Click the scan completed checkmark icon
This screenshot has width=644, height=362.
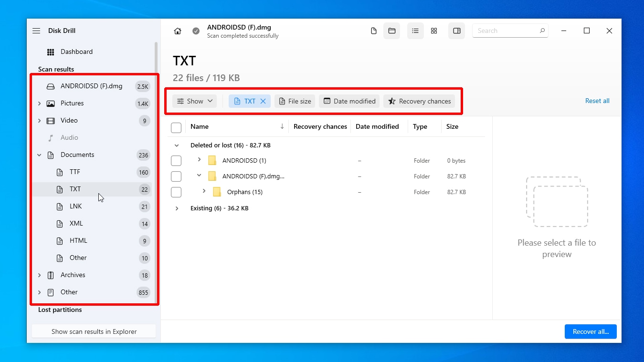pos(196,31)
